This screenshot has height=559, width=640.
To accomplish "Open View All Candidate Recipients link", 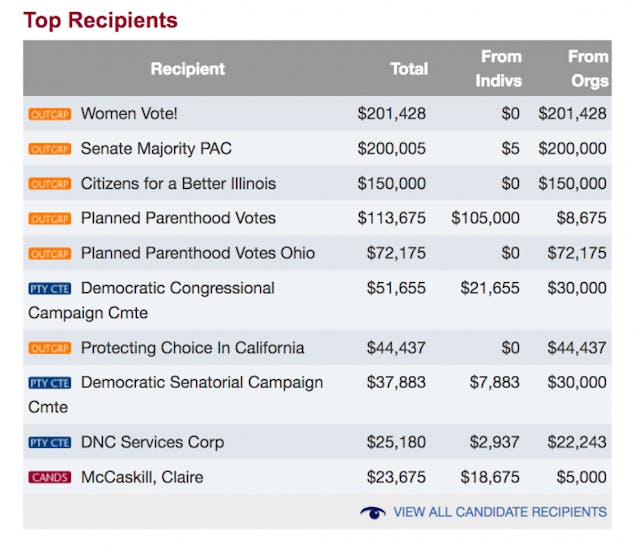I will point(500,512).
